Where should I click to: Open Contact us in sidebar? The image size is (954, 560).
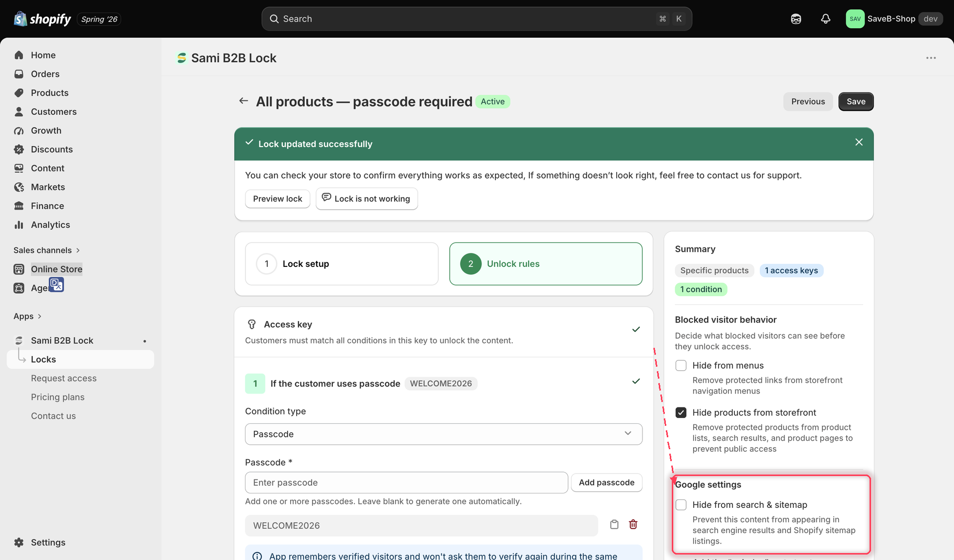click(x=53, y=416)
